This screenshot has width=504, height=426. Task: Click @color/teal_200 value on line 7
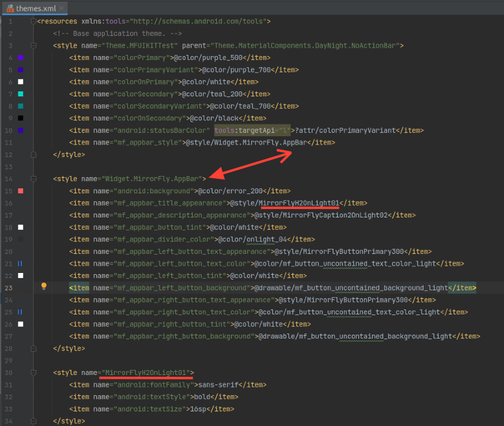click(212, 94)
